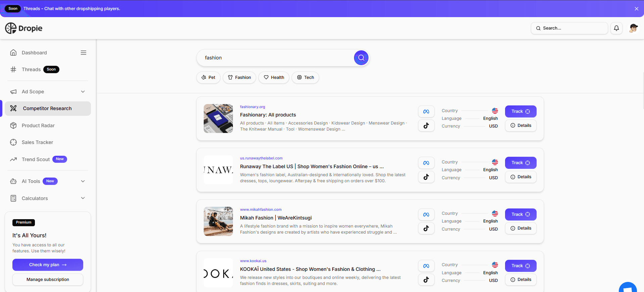View Details for Fashionary

(x=521, y=126)
